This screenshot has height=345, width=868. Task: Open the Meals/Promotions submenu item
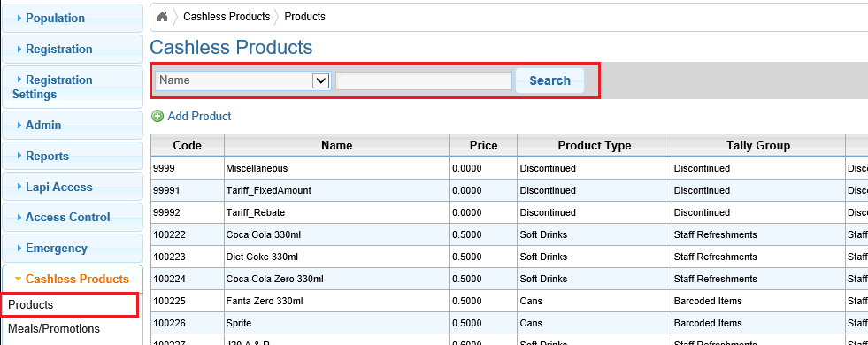click(54, 329)
